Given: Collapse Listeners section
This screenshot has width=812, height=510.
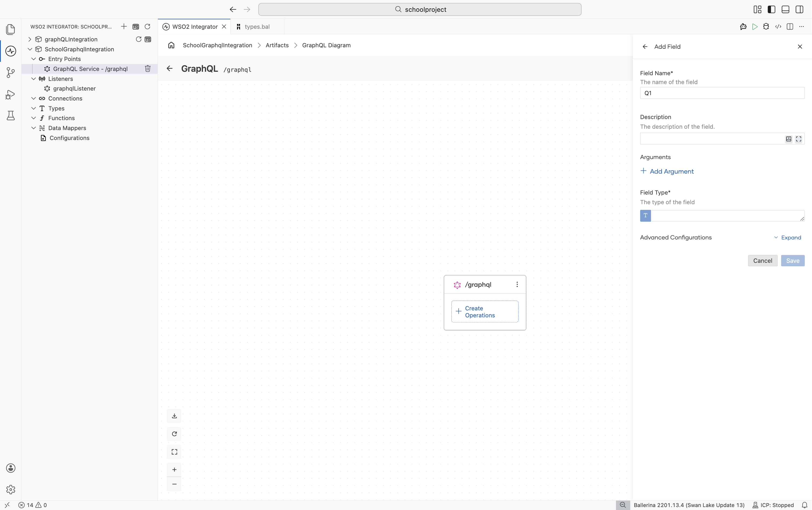Looking at the screenshot, I should (33, 78).
